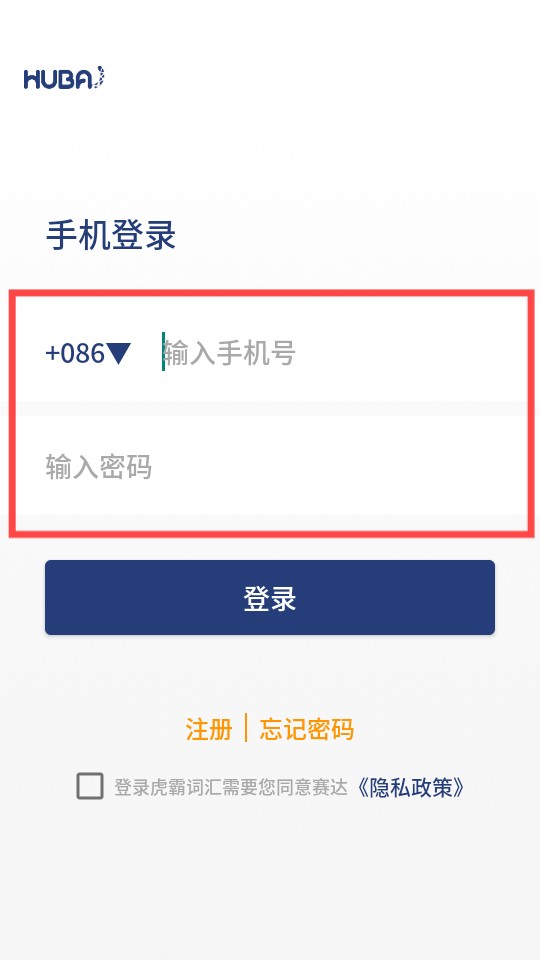Click empty area right of 输入手机号 placeholder
Image resolution: width=540 pixels, height=960 pixels.
point(410,353)
